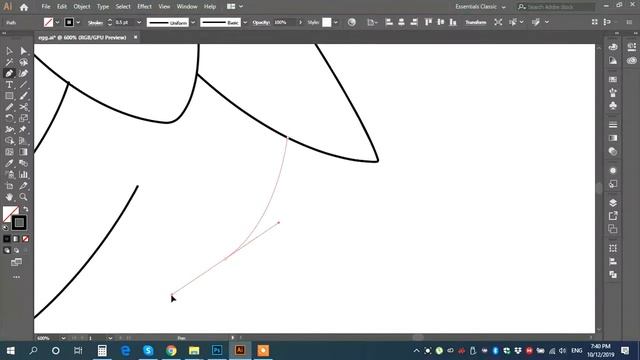Open arrange documents dropdown
640x360 pixels.
click(x=235, y=7)
